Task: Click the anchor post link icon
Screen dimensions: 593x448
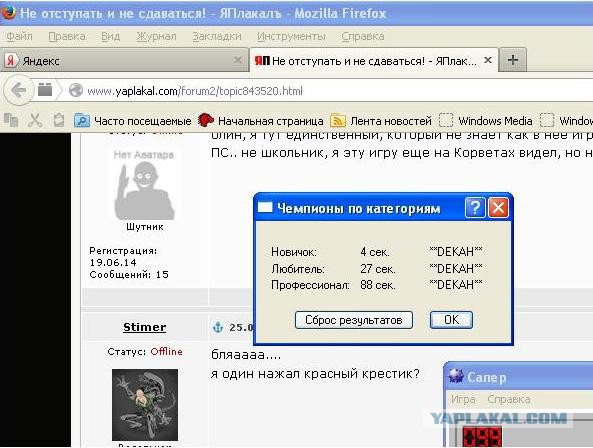Action: 218,327
